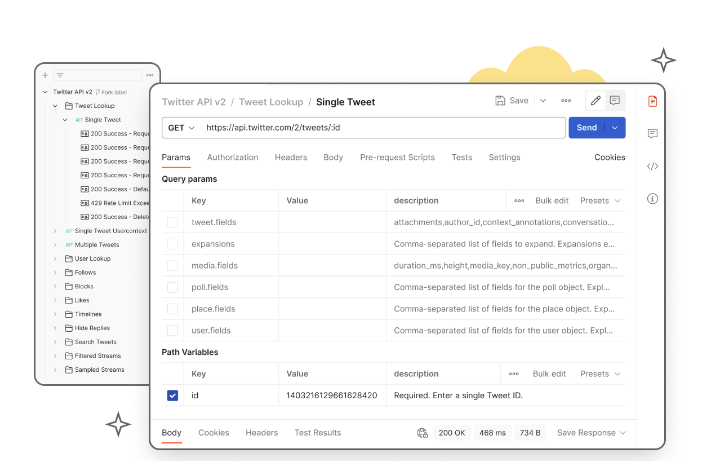Click the example icon for 429 Rate Limit
The width and height of the screenshot is (702, 461).
coord(85,203)
